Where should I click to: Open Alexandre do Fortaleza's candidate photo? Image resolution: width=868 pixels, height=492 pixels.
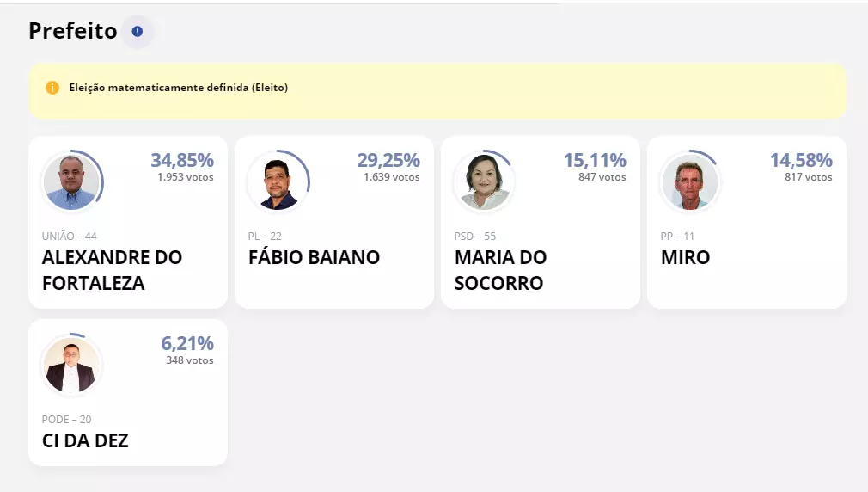point(72,181)
